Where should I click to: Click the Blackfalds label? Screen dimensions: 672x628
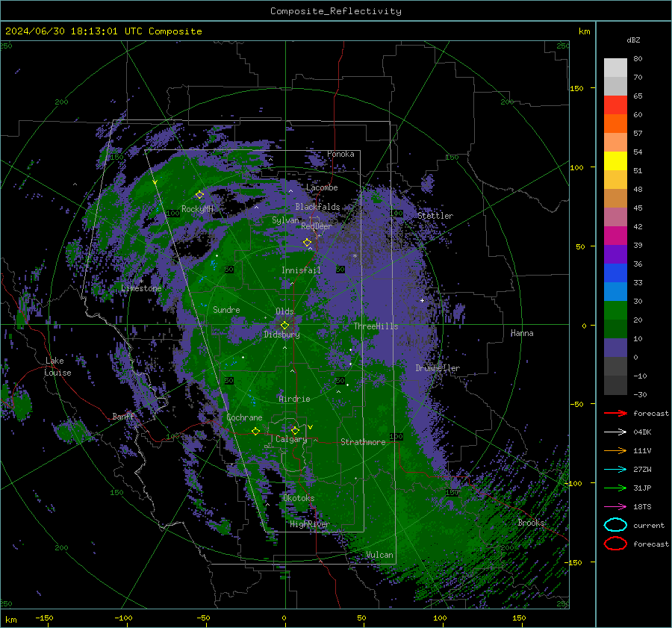point(317,207)
